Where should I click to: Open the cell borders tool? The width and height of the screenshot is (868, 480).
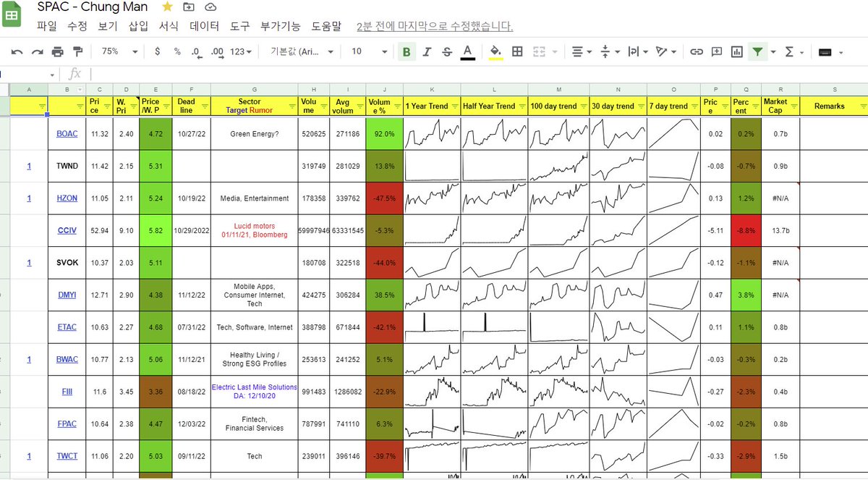tap(517, 52)
